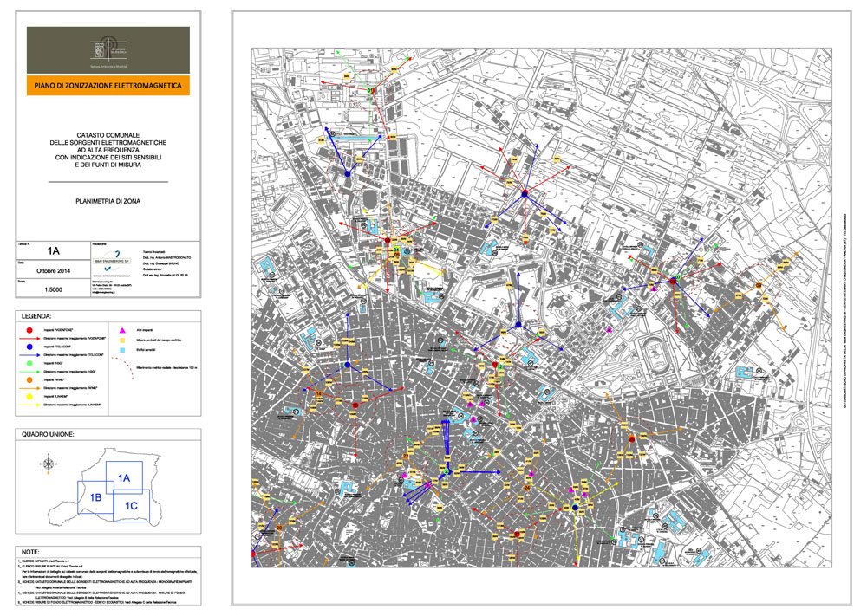This screenshot has width=867, height=616.
Task: Click the '1:5000' scale value
Action: pos(53,289)
